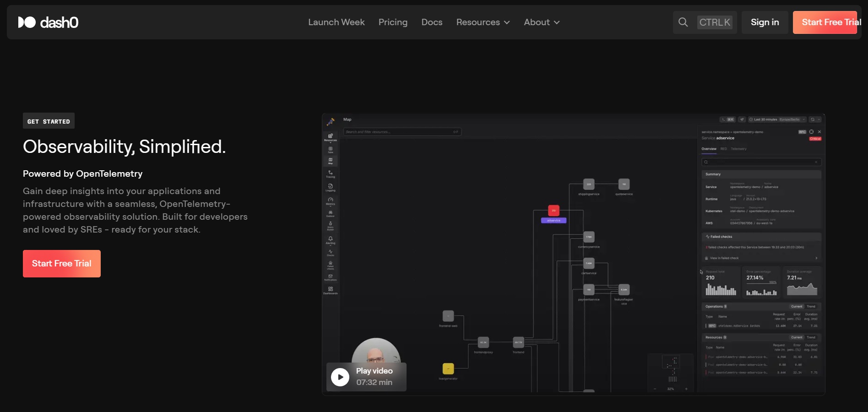Open the Notifications sidebar icon in the preview
Viewport: 868px width, 412px height.
click(331, 277)
